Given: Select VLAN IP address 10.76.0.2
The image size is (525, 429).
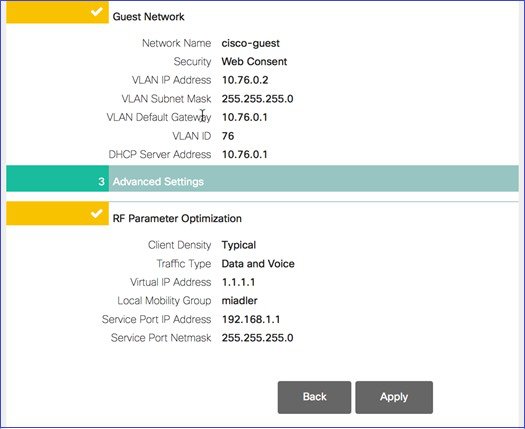Looking at the screenshot, I should pos(245,80).
